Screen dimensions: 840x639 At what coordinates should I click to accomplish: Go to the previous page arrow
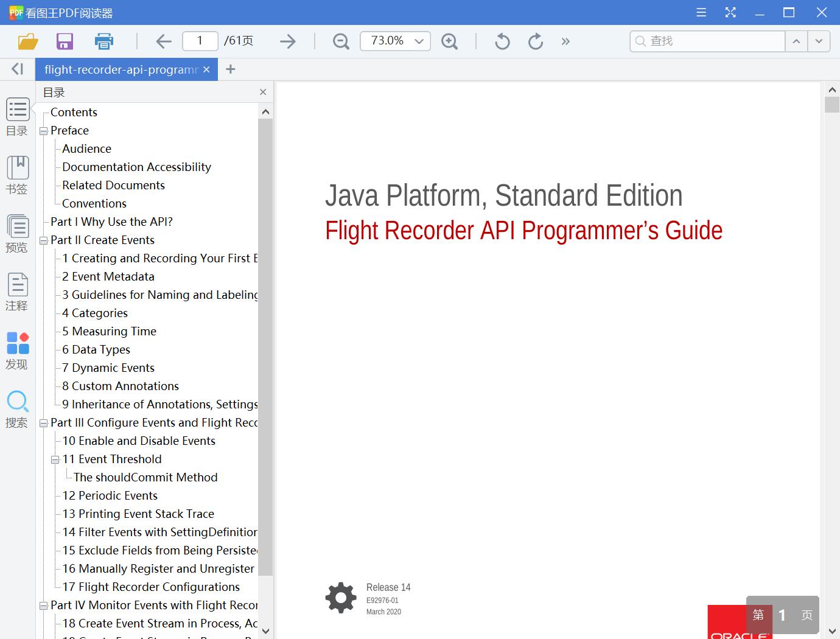[x=164, y=41]
